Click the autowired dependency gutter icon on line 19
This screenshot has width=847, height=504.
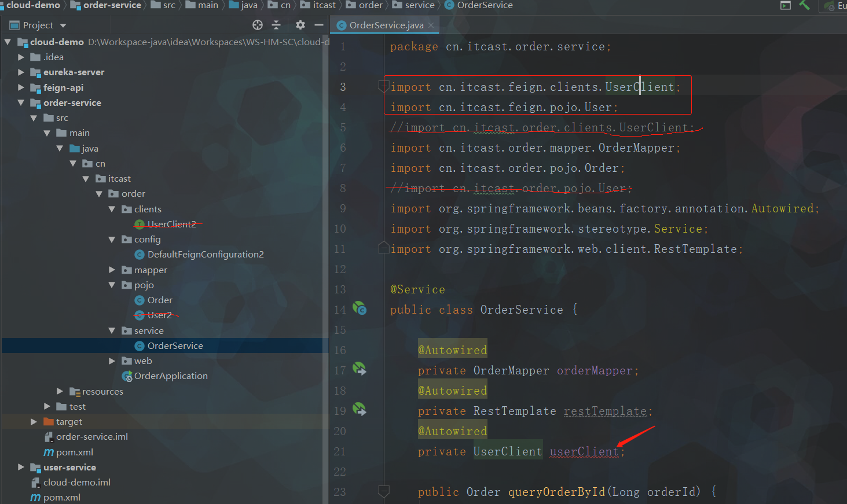point(360,409)
